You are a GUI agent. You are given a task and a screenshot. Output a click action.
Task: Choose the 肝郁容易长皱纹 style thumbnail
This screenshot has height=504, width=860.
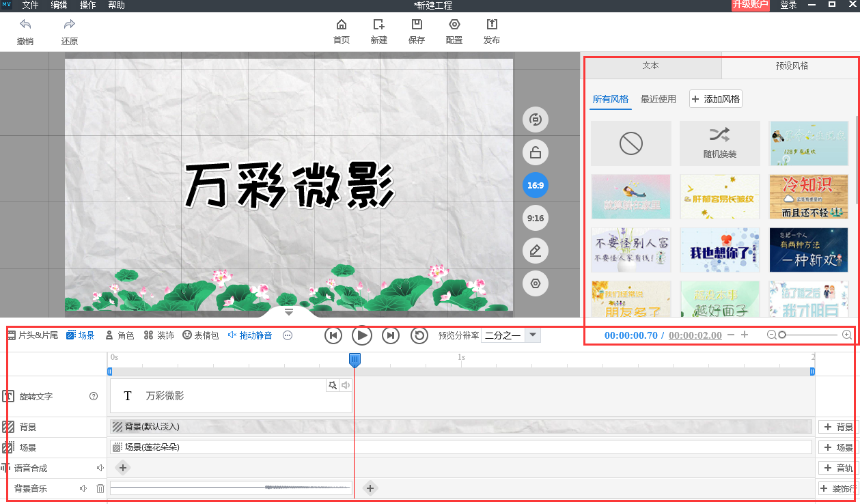(720, 197)
